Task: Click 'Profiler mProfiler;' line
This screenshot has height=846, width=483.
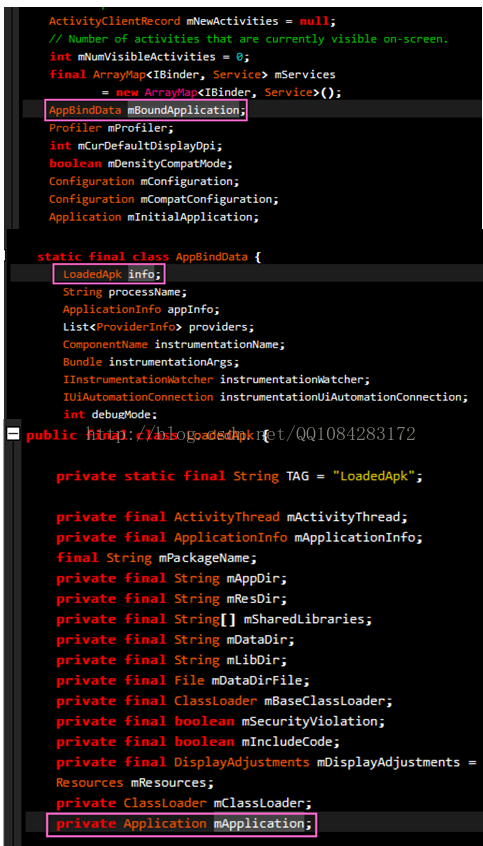Action: pyautogui.click(x=112, y=128)
